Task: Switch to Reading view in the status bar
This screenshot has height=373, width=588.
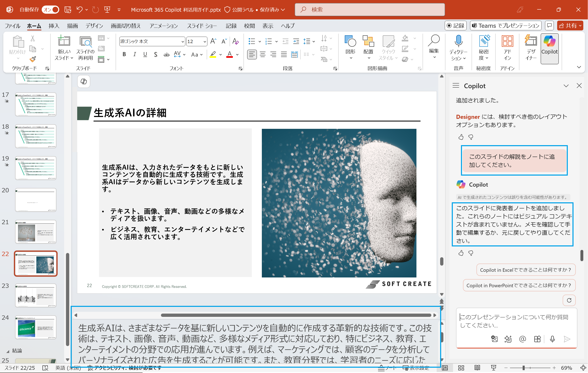Action: 477,368
